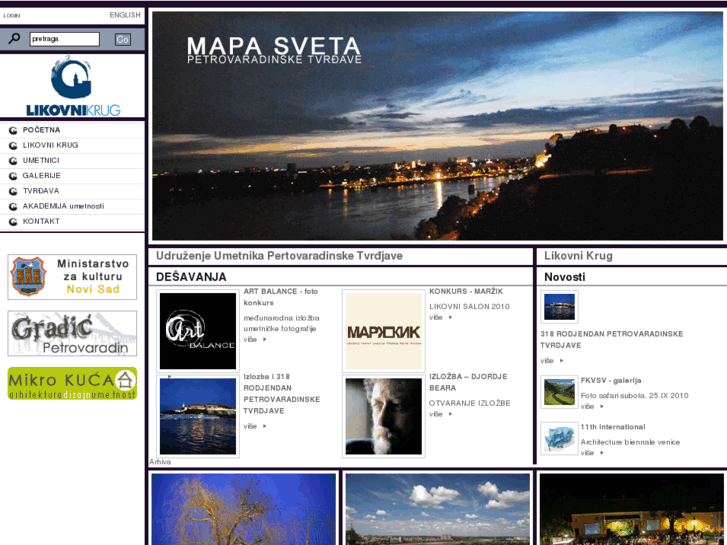
Task: Click the bullet icon beside KONTAKT
Action: tap(13, 222)
